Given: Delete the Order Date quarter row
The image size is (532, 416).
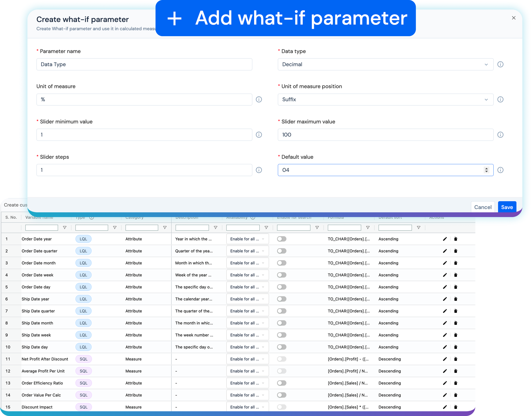Looking at the screenshot, I should pyautogui.click(x=455, y=251).
